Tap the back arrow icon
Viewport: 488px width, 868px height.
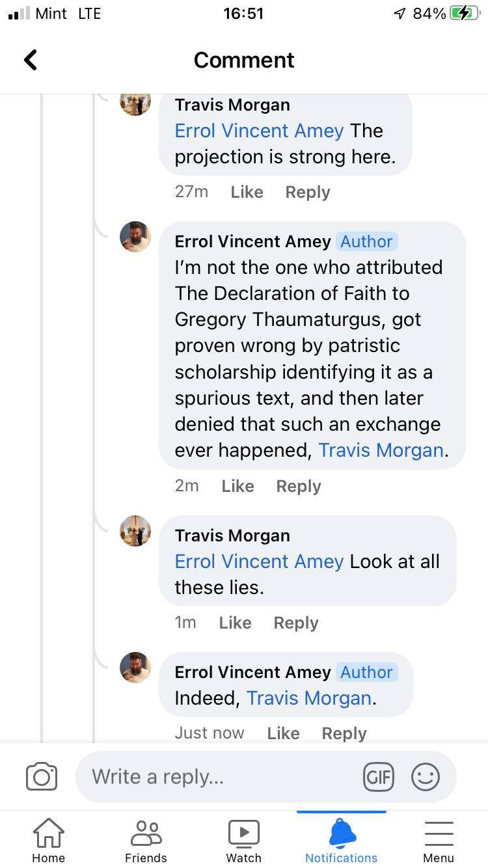point(31,60)
